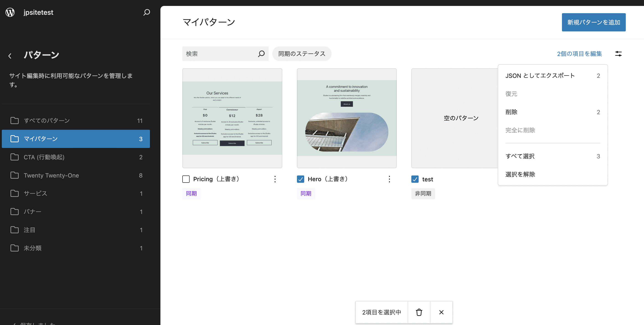Click folder icon next to サービス

pos(15,193)
